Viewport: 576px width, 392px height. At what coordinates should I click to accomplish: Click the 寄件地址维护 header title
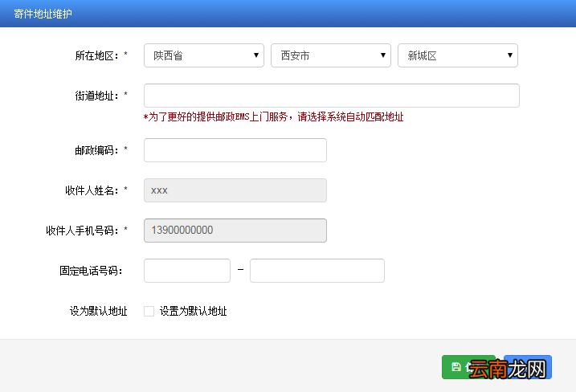click(x=43, y=14)
